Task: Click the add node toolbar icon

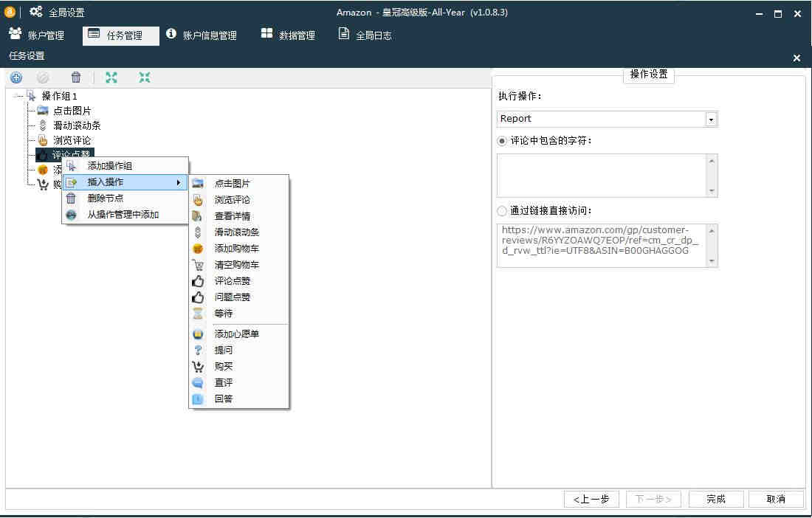Action: pyautogui.click(x=16, y=77)
